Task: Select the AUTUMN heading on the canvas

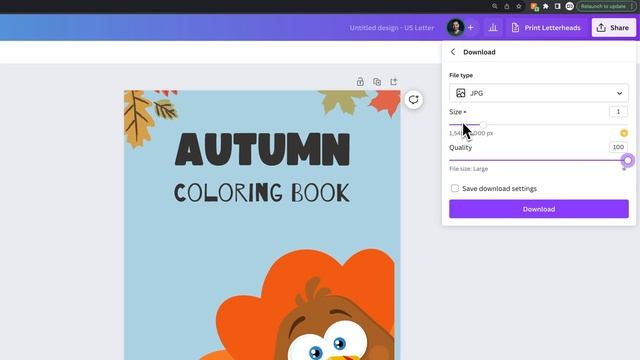Action: tap(262, 149)
